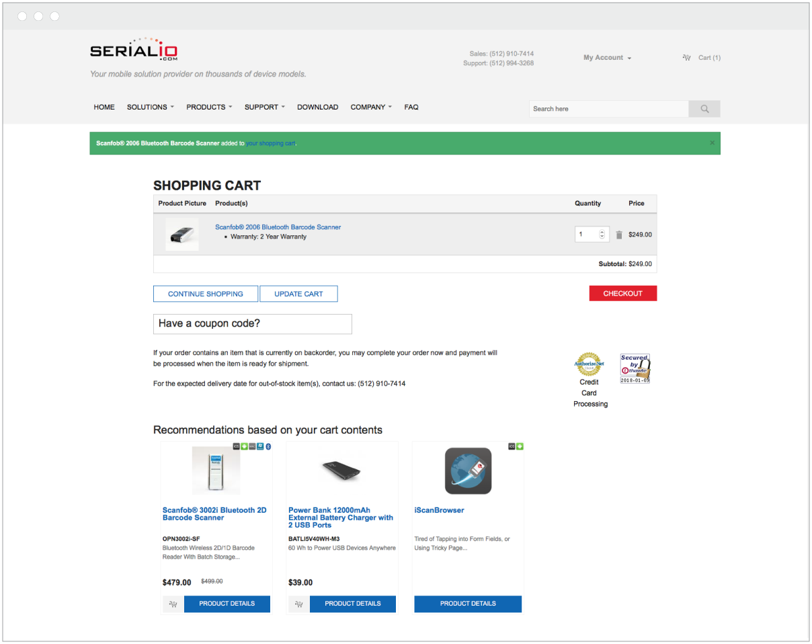Click the Price column header
This screenshot has width=812, height=644.
[637, 203]
